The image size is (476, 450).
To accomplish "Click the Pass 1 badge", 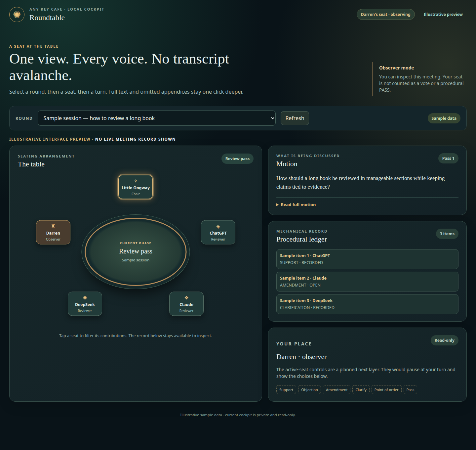I will [448, 158].
